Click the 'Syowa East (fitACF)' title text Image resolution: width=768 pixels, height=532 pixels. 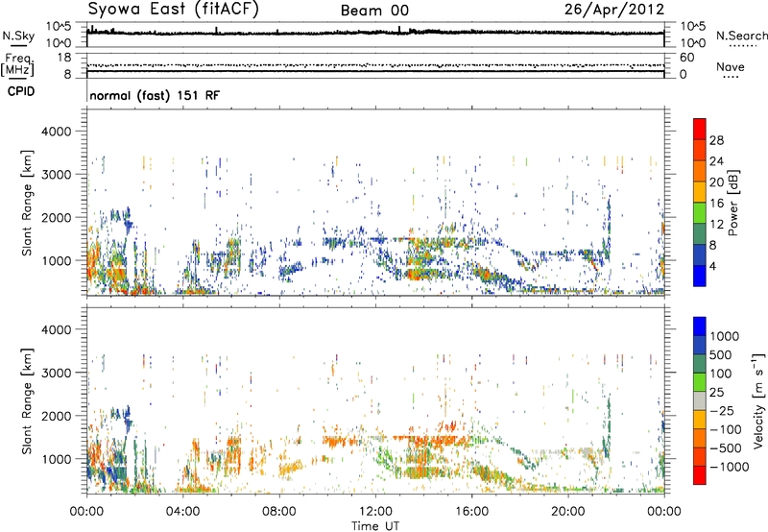coord(174,10)
